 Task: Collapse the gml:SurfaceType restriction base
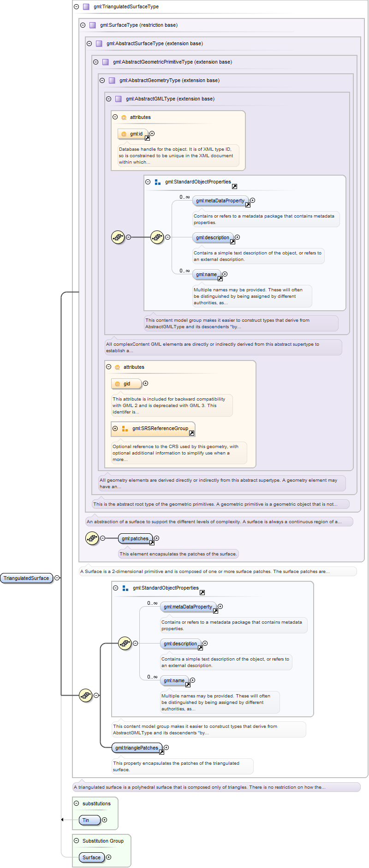click(83, 25)
